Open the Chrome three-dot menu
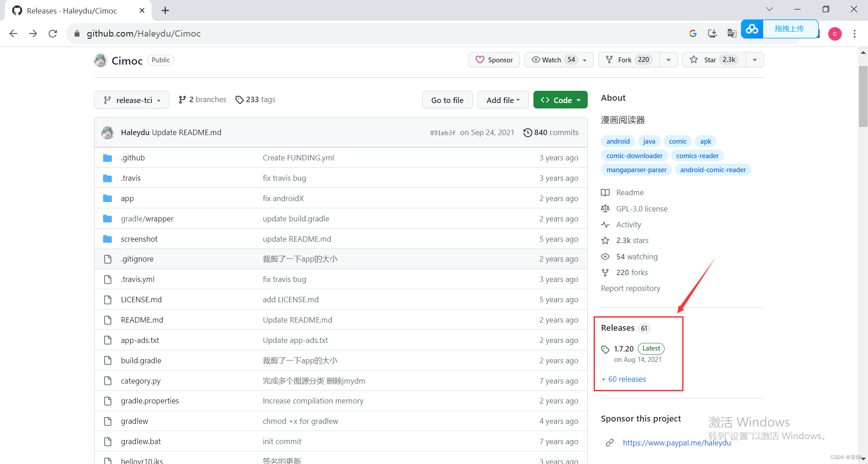868x464 pixels. pos(854,33)
